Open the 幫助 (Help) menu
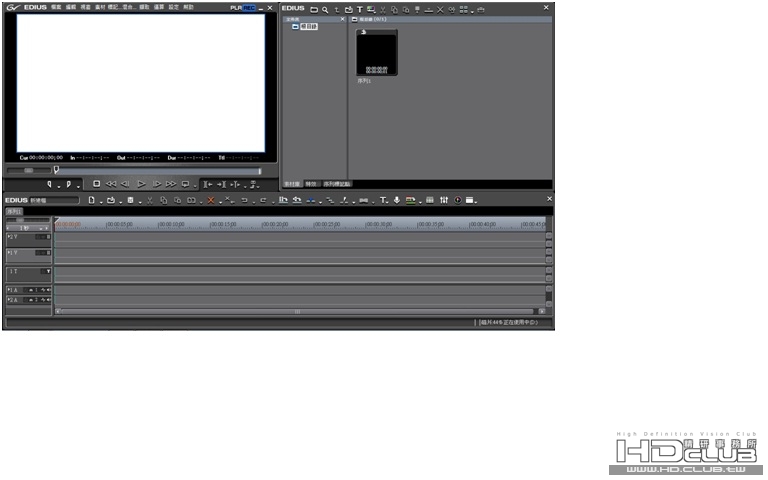The height and width of the screenshot is (480, 768). coord(188,7)
